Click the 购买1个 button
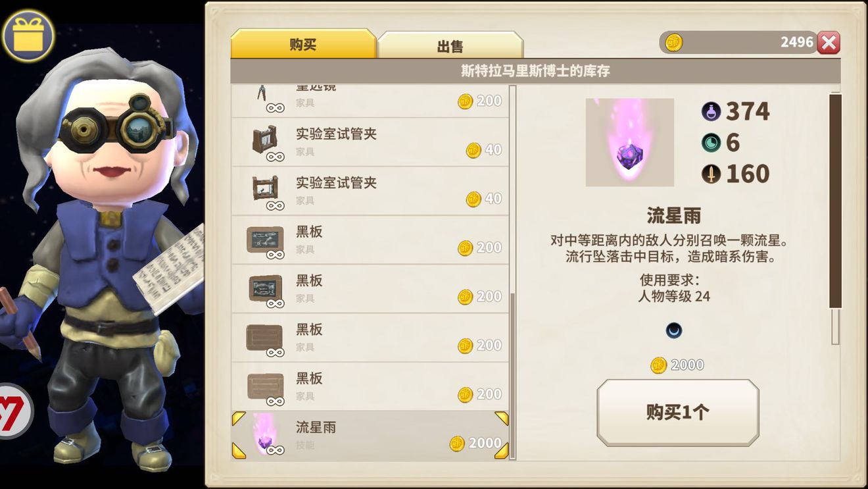868x489 pixels. click(x=677, y=413)
